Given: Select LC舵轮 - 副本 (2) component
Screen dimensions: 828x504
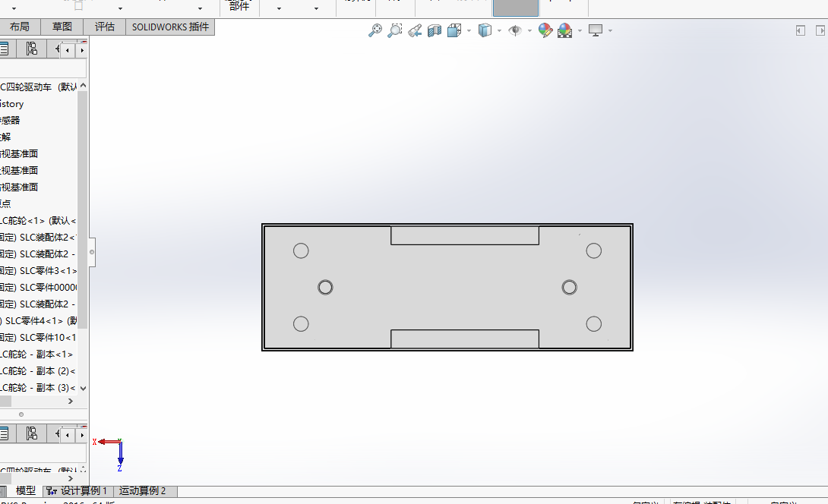Looking at the screenshot, I should click(x=37, y=371).
